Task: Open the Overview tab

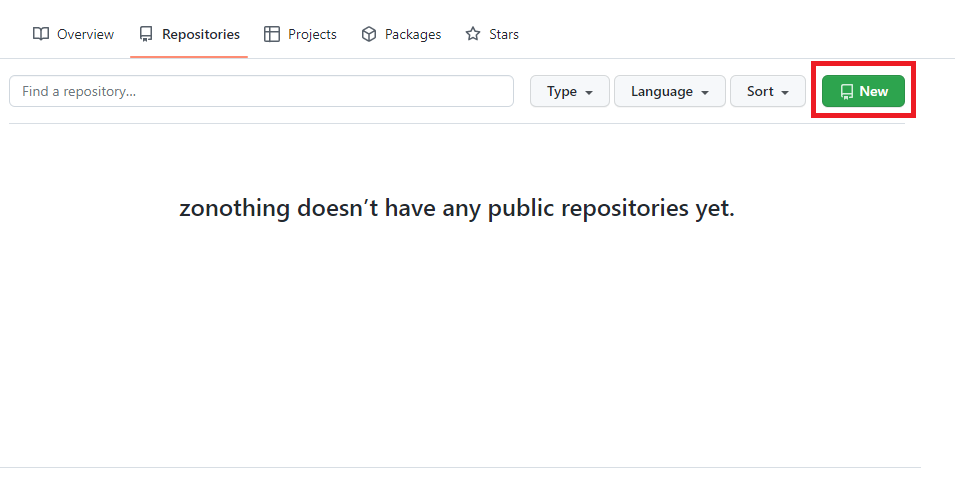Action: [73, 34]
